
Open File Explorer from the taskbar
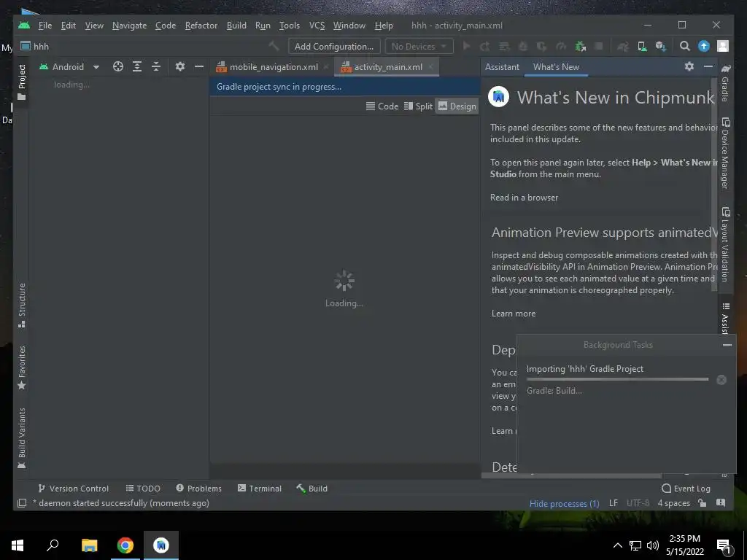click(x=89, y=545)
